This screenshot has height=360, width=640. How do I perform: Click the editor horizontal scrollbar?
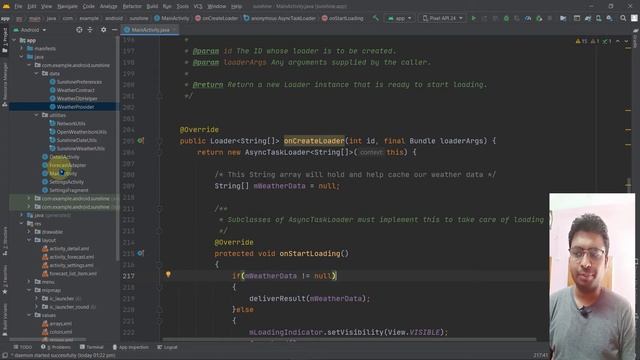point(349,339)
